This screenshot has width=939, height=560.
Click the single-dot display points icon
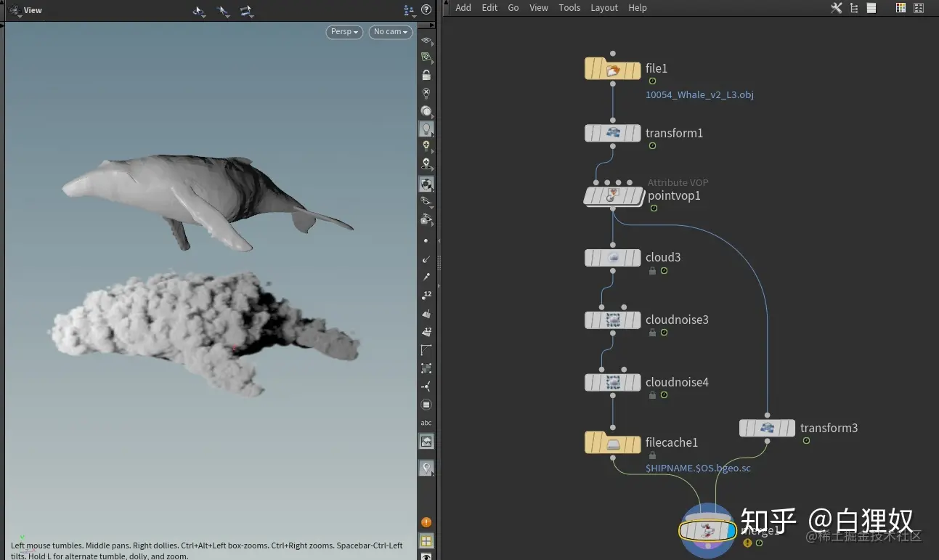pos(426,240)
